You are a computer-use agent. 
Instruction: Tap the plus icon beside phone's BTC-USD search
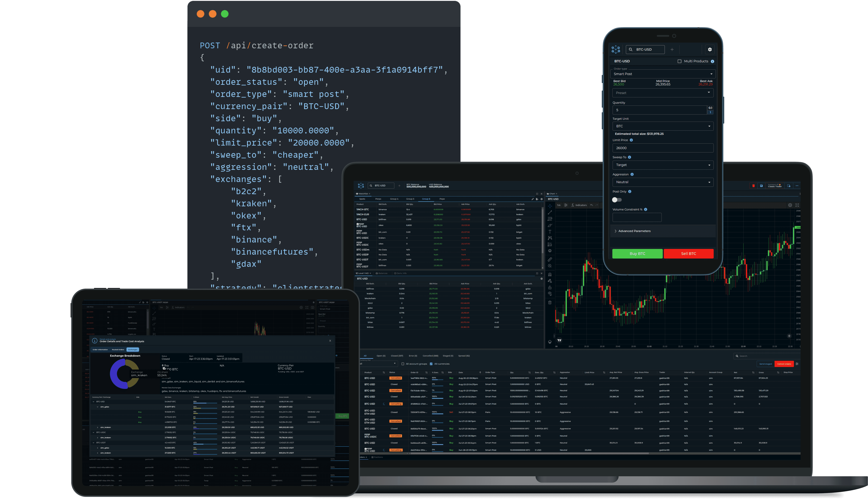(672, 49)
